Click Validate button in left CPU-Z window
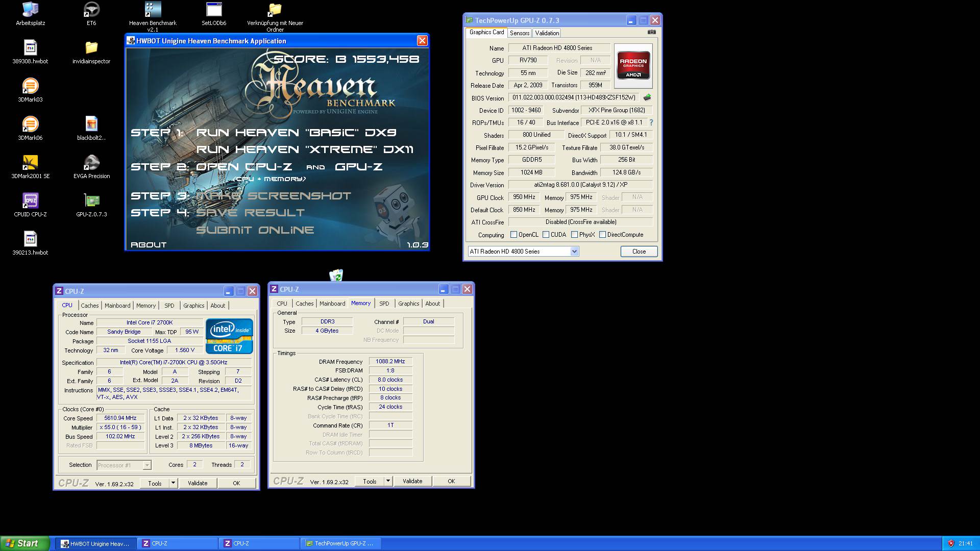The width and height of the screenshot is (980, 551). [198, 483]
